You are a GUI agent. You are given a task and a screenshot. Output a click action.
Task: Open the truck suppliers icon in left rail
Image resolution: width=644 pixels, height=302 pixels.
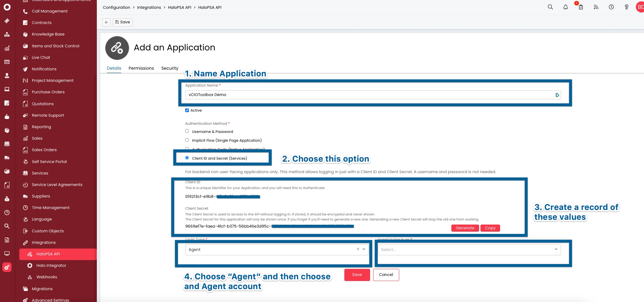pyautogui.click(x=7, y=158)
